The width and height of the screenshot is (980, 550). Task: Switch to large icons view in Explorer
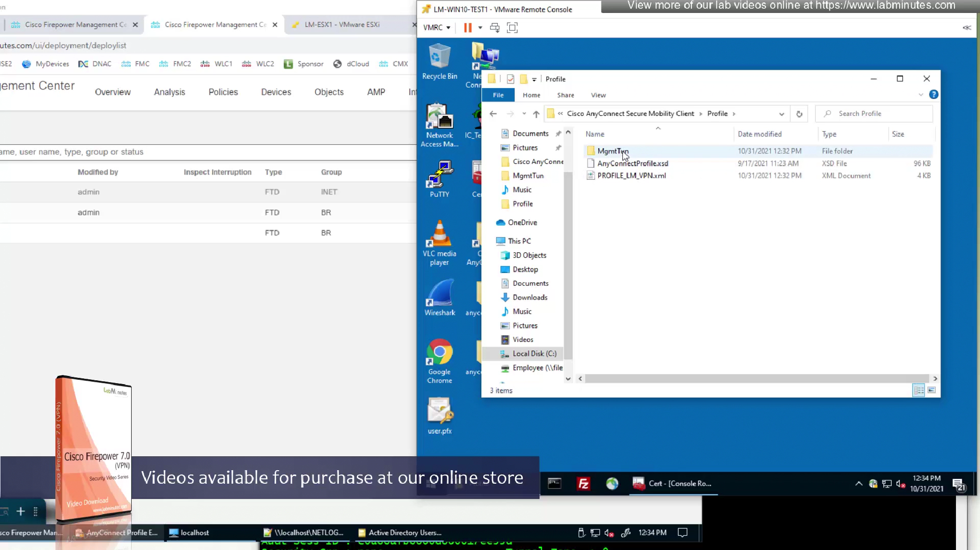pos(931,390)
